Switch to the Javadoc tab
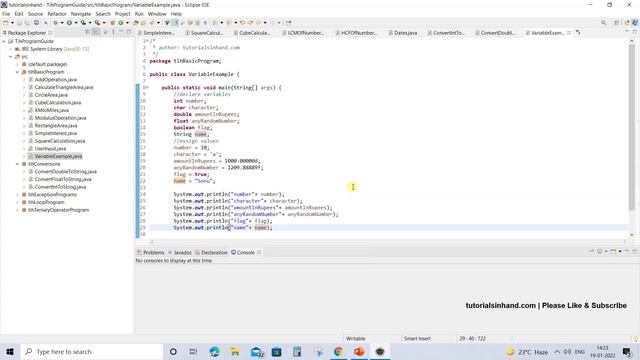Screen dimensions: 640x360 click(180, 253)
